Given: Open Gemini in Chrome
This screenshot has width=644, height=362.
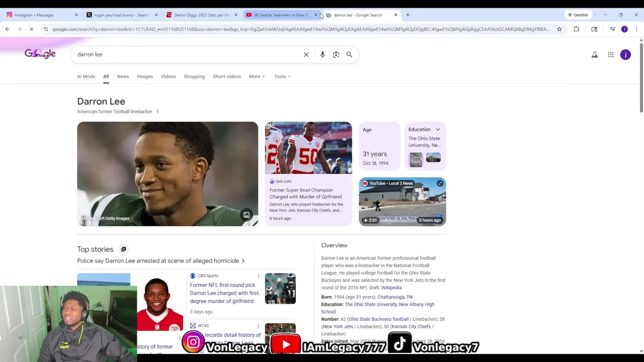Looking at the screenshot, I should pyautogui.click(x=577, y=15).
